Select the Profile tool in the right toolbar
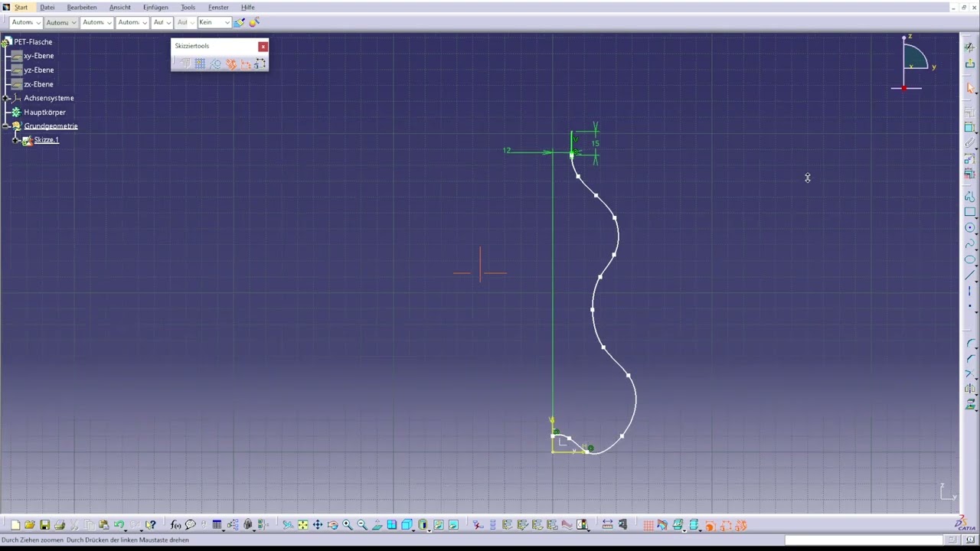The height and width of the screenshot is (551, 980). [969, 197]
